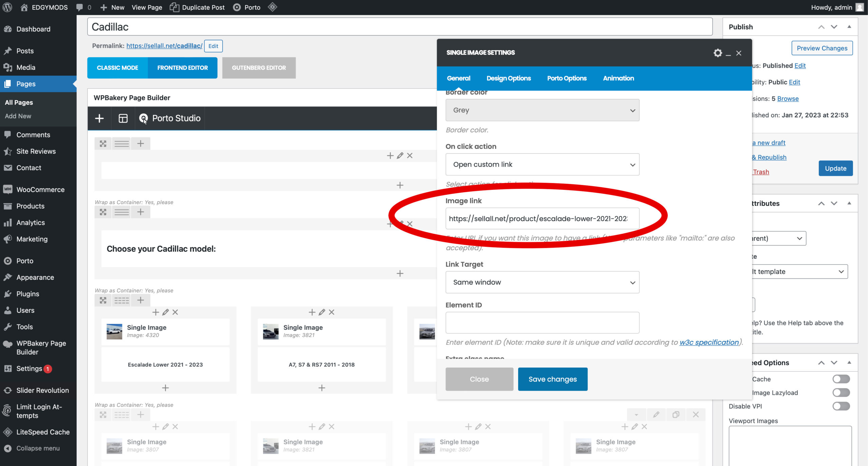The width and height of the screenshot is (868, 466).
Task: Clone the bottom row
Action: pyautogui.click(x=676, y=414)
